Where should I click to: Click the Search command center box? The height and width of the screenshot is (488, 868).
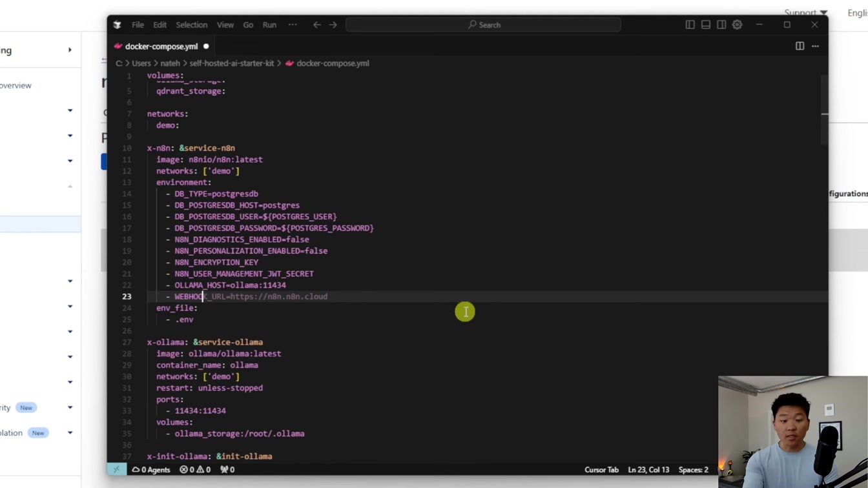(483, 25)
